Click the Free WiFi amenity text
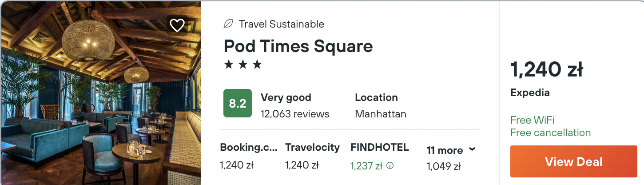This screenshot has height=185, width=644. pyautogui.click(x=532, y=120)
